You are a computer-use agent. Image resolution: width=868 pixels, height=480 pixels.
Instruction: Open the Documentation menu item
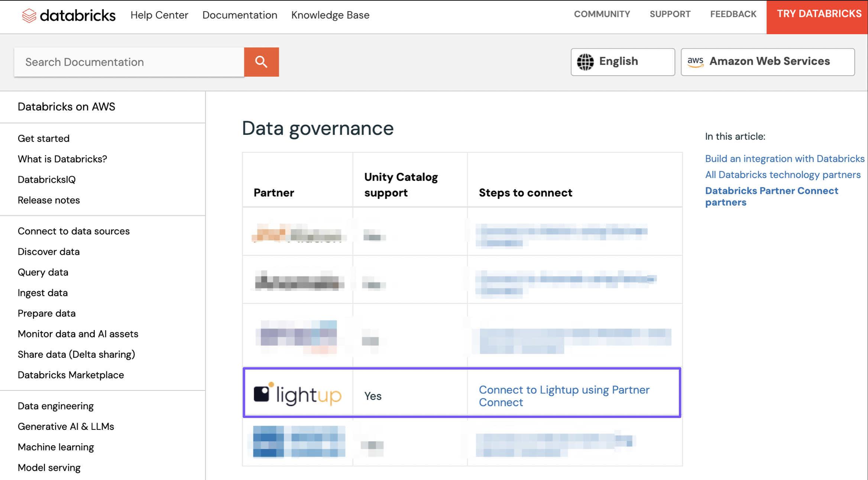click(x=240, y=15)
